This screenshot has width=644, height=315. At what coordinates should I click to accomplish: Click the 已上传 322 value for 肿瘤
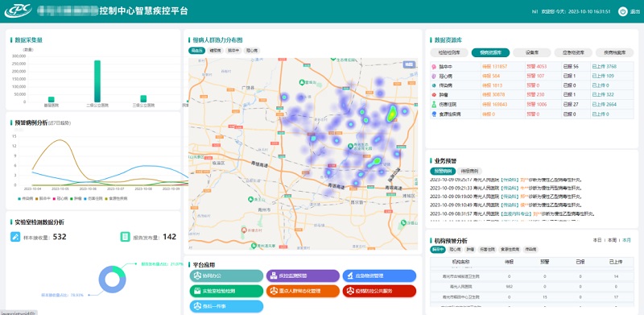click(603, 95)
